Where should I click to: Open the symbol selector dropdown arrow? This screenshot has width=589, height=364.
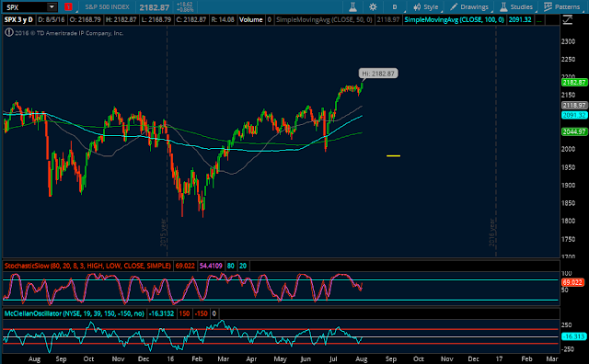point(52,6)
